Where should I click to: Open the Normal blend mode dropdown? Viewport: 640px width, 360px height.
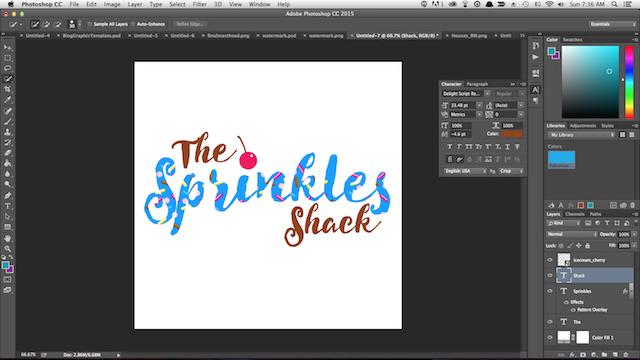571,234
